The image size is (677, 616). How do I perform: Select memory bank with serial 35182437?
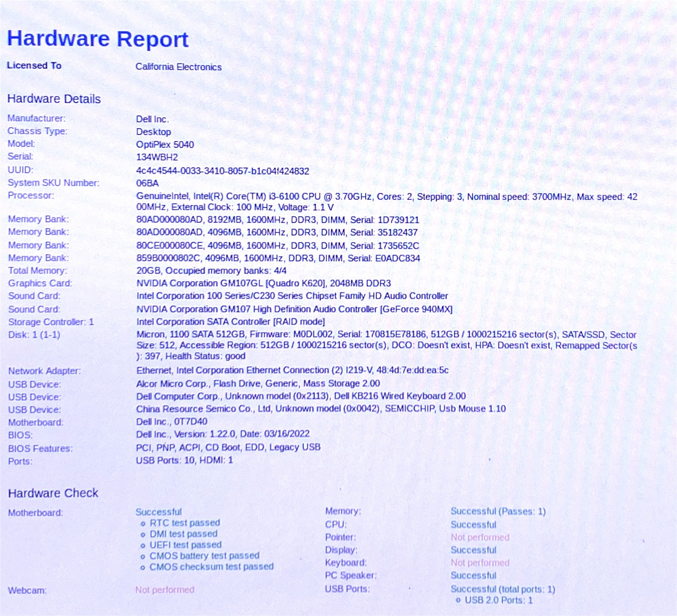click(277, 233)
